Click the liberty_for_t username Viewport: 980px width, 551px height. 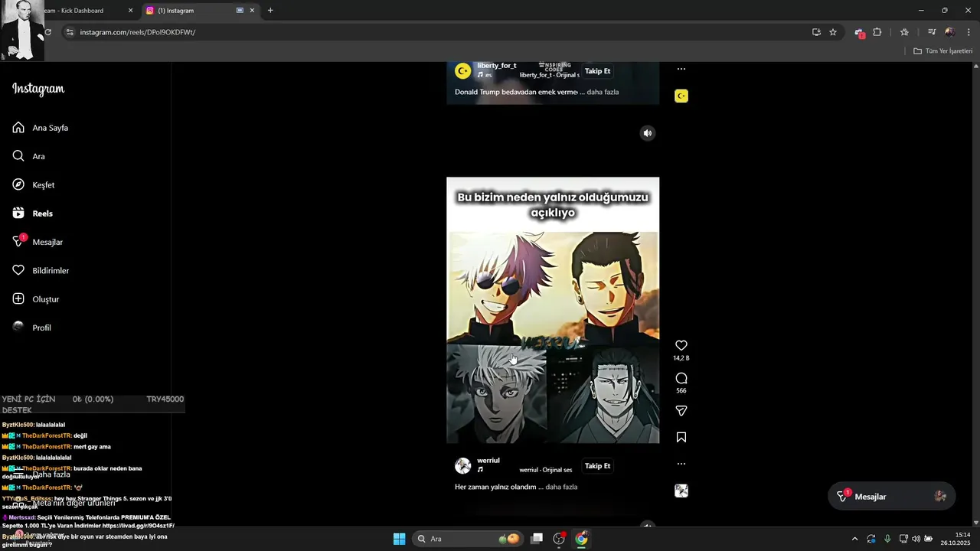pos(497,66)
